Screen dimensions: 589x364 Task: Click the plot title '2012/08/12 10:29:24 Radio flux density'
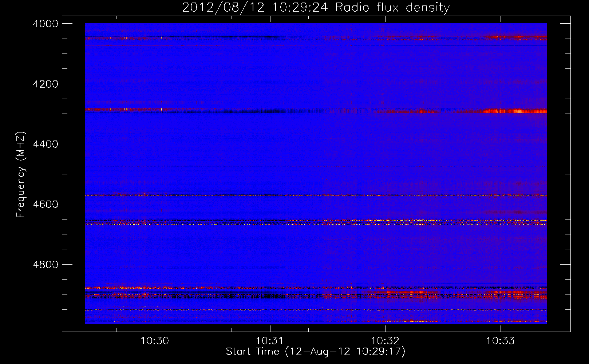click(316, 8)
